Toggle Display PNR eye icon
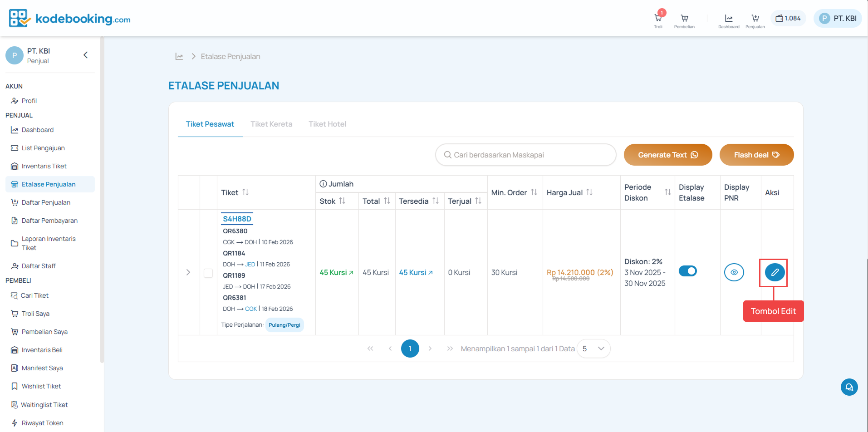This screenshot has height=432, width=868. click(x=734, y=272)
